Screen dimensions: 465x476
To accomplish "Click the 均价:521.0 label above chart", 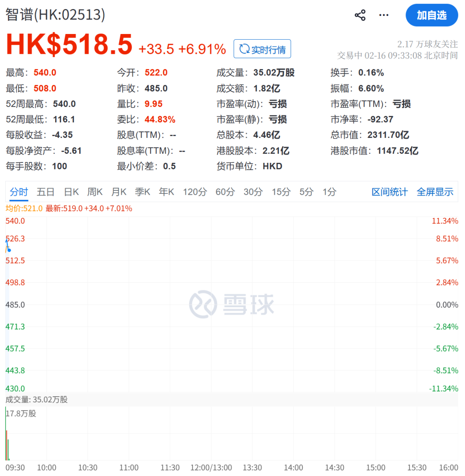I will click(x=24, y=208).
